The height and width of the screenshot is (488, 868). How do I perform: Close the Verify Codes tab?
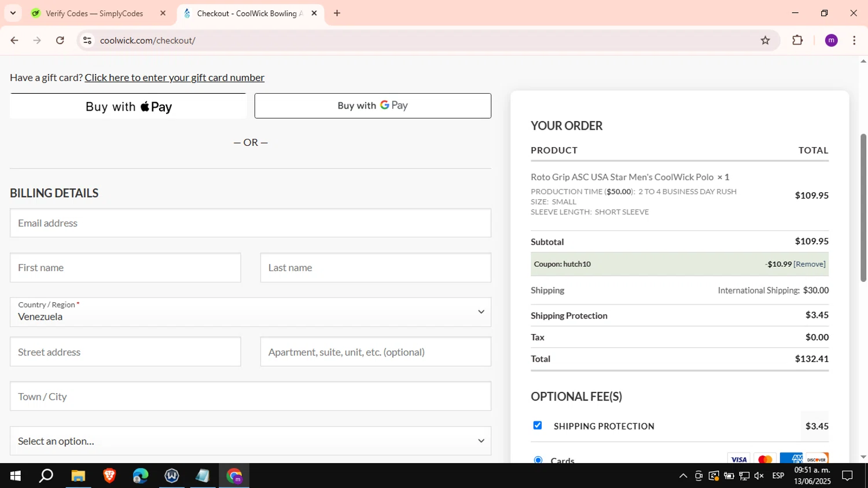point(163,13)
